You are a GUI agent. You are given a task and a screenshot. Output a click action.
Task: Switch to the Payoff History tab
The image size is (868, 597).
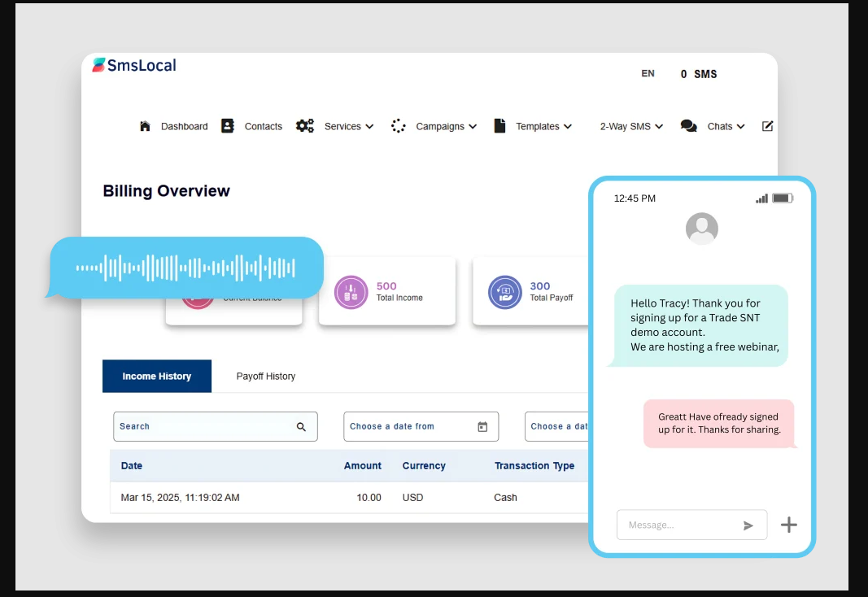[x=266, y=377]
